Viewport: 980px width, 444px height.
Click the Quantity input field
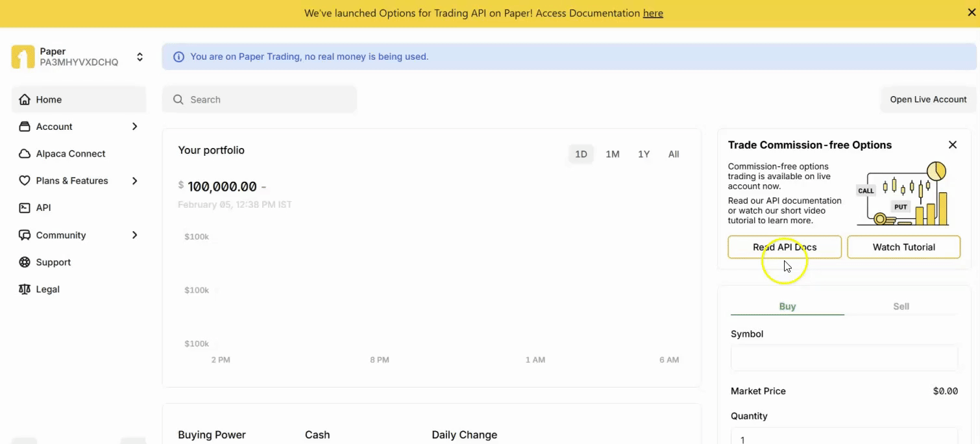coord(844,436)
